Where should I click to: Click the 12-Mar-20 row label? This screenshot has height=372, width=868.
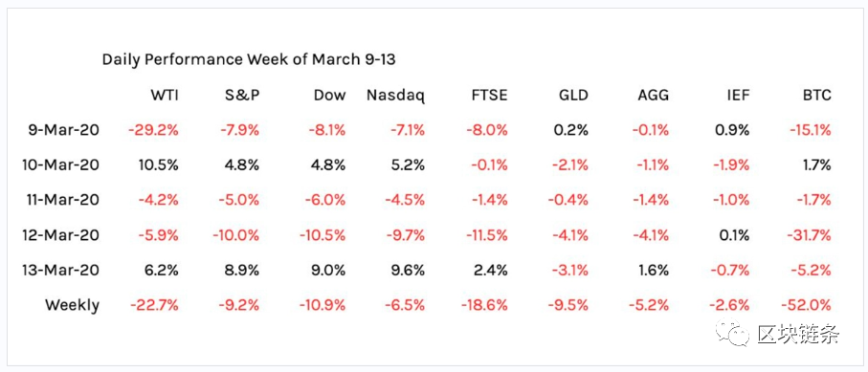(x=60, y=235)
